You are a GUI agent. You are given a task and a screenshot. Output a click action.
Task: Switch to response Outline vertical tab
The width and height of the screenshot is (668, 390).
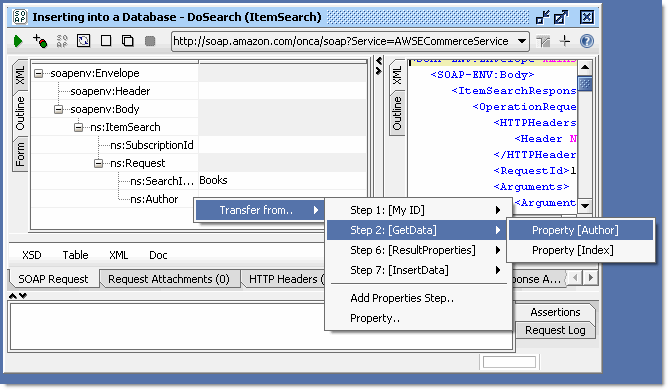pos(397,113)
